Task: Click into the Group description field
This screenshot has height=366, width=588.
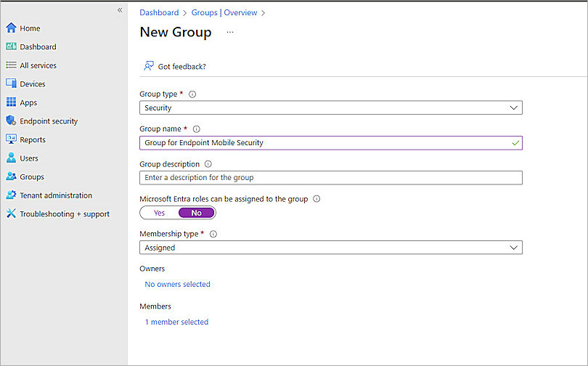Action: [331, 178]
